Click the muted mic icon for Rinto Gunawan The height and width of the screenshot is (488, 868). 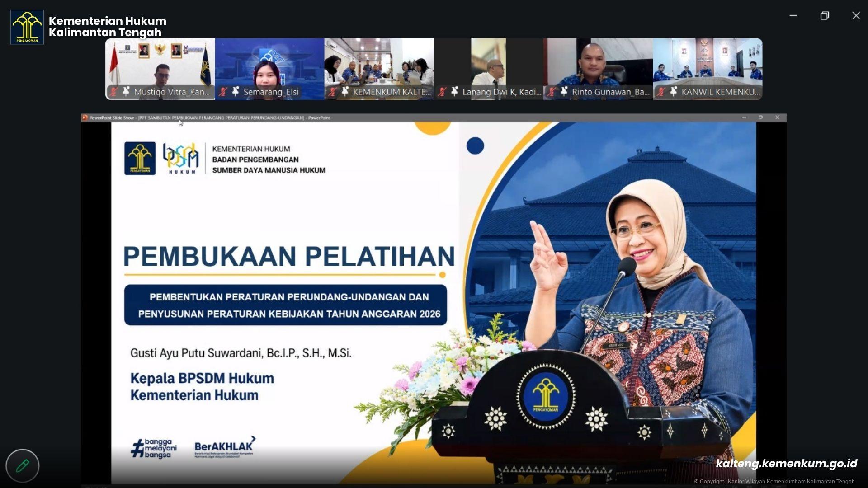[x=551, y=92]
